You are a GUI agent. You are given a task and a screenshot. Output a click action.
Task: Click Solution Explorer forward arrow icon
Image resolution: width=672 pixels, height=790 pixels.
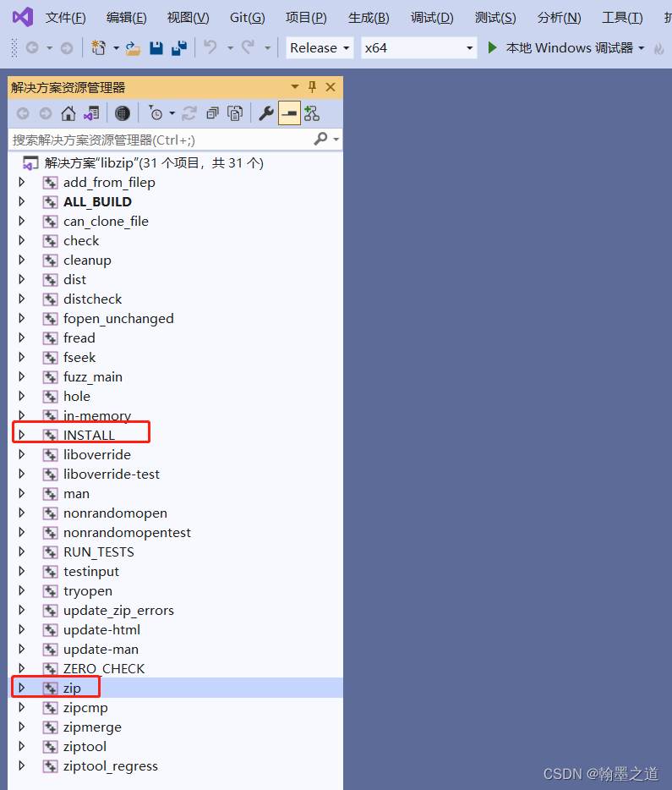(x=46, y=113)
